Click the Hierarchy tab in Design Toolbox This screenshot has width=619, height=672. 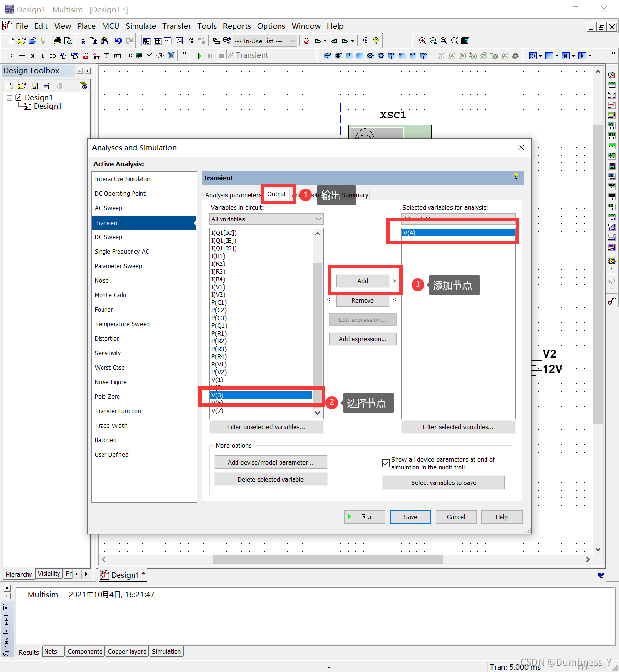[x=19, y=574]
